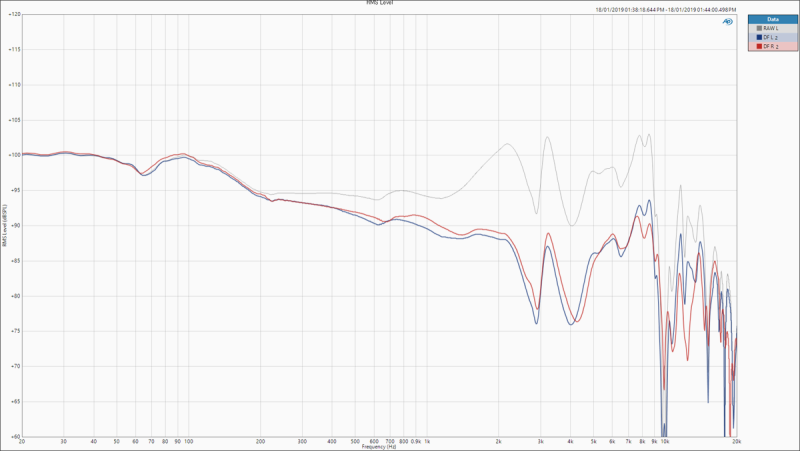Click the red DF R color swatch

[759, 46]
